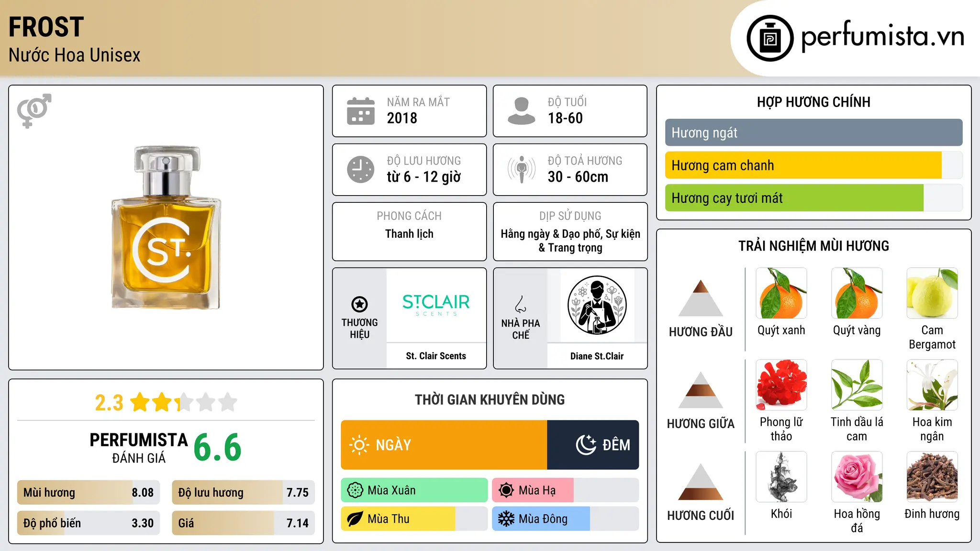Screen dimensions: 980x551
Task: Click the nose icon above Nhà pha chế
Action: [x=521, y=304]
